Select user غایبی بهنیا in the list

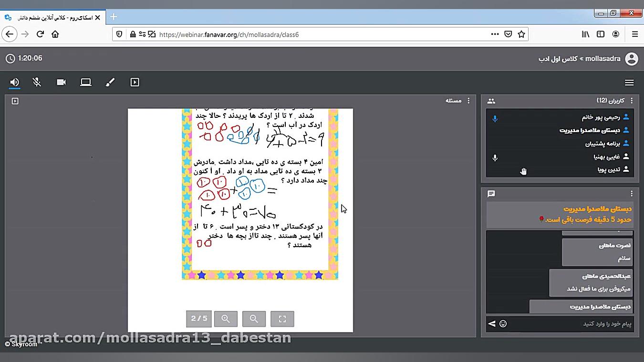click(x=560, y=156)
